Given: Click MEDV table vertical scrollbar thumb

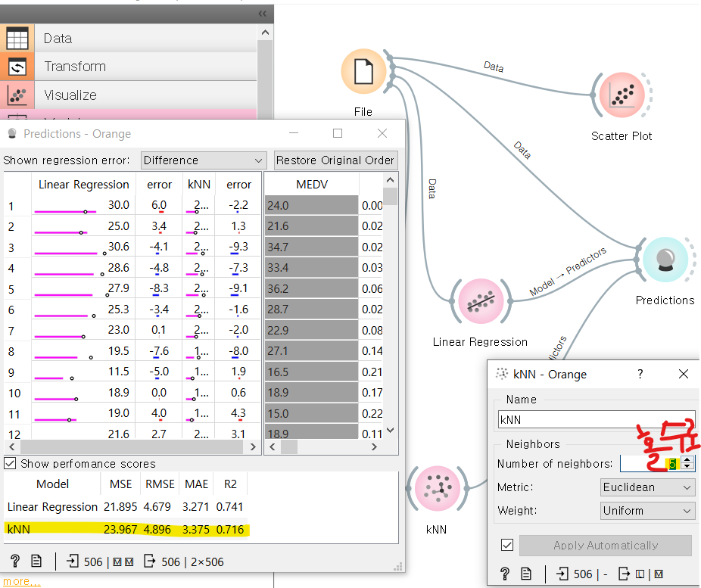Looking at the screenshot, I should click(391, 196).
